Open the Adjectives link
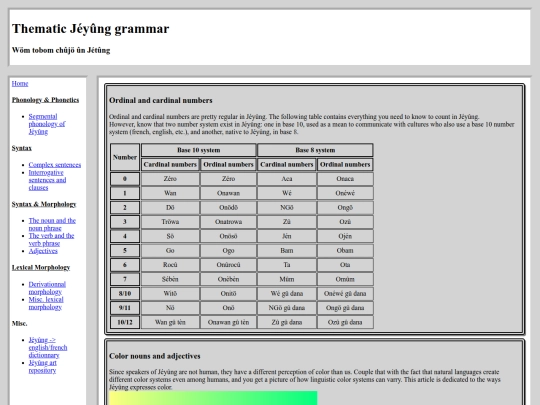 [43, 251]
